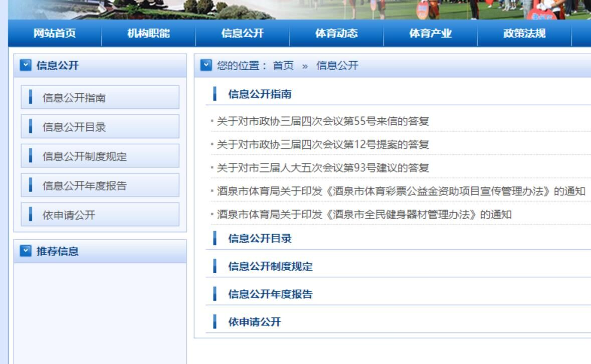591x364 pixels.
Task: Go to 机构职能 navigation menu item
Action: pos(149,34)
